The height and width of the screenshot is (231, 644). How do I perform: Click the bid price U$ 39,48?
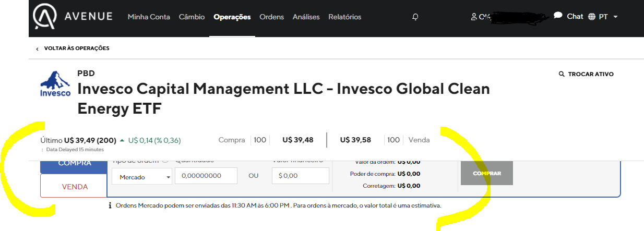298,140
